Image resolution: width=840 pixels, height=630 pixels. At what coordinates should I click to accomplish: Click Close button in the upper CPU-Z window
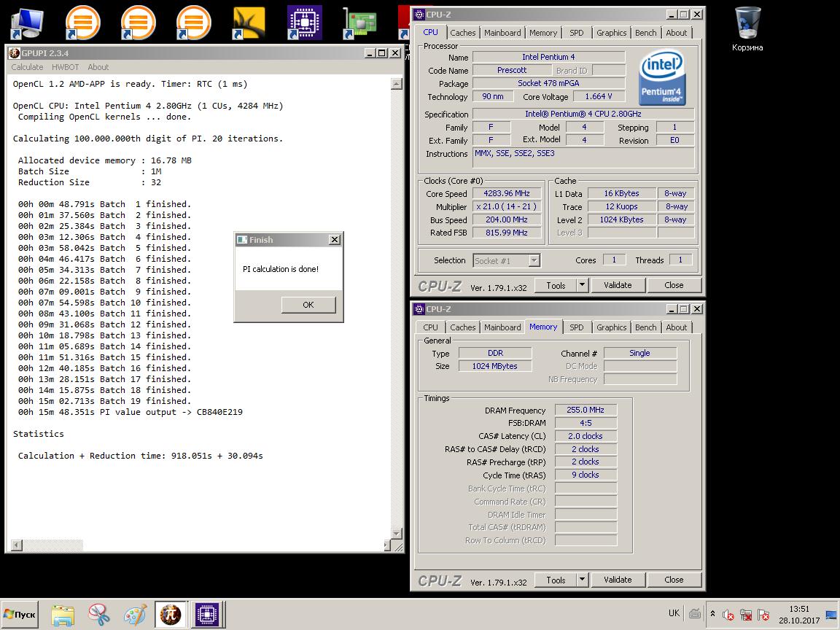(674, 285)
